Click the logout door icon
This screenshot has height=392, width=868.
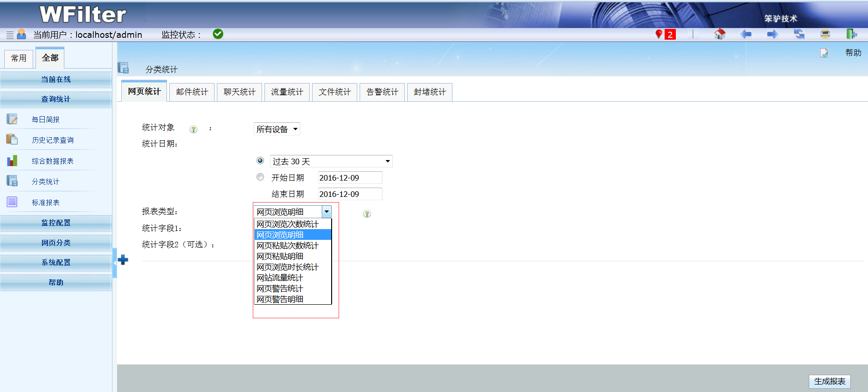click(x=851, y=34)
